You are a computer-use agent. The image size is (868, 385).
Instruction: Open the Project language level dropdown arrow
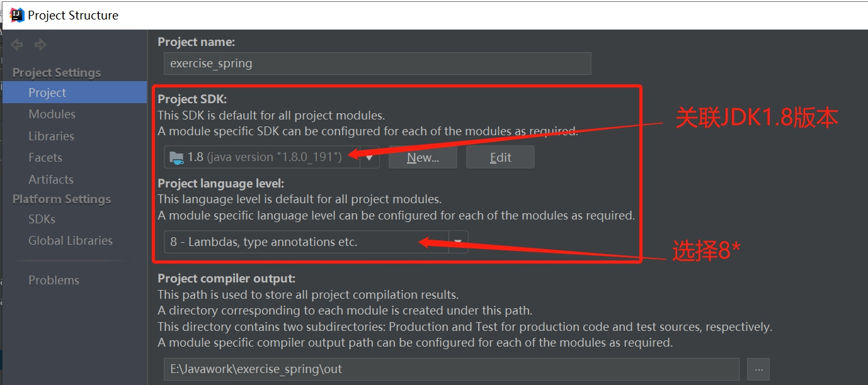458,242
